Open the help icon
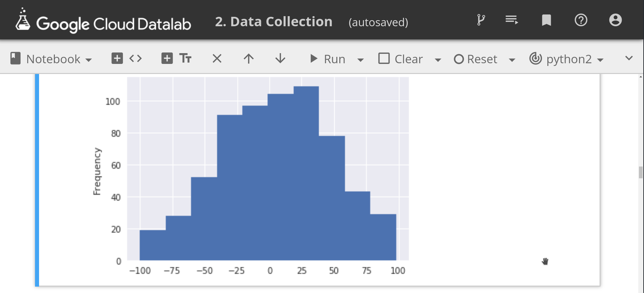The height and width of the screenshot is (293, 644). pos(581,20)
